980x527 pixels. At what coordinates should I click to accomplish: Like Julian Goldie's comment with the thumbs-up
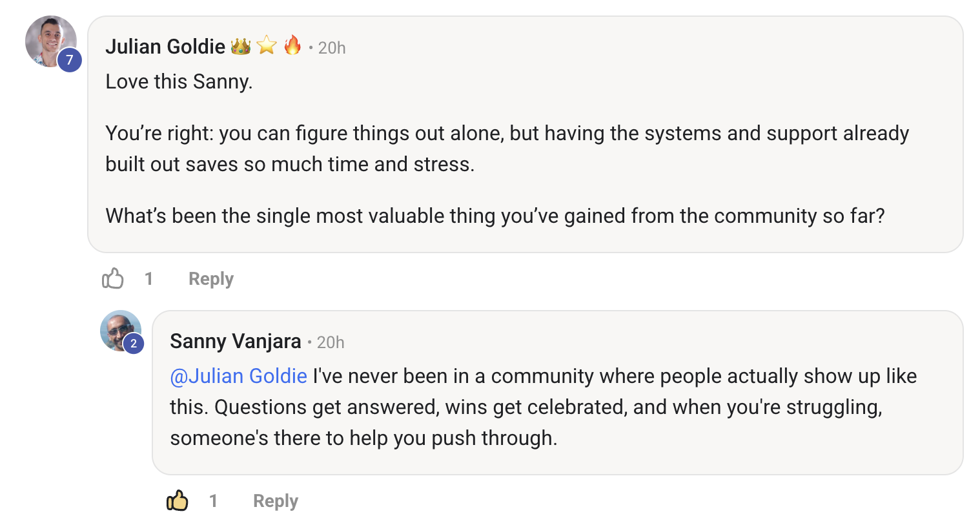click(113, 278)
